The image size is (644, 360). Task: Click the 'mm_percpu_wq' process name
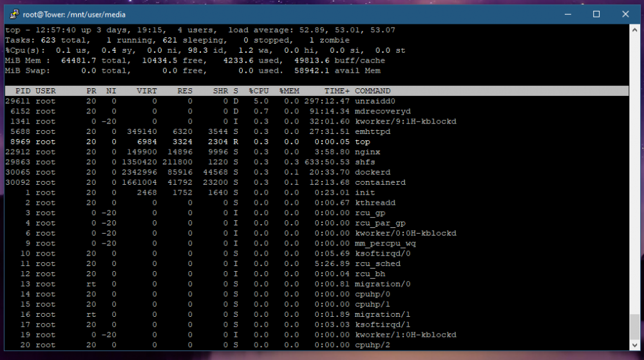(x=385, y=243)
